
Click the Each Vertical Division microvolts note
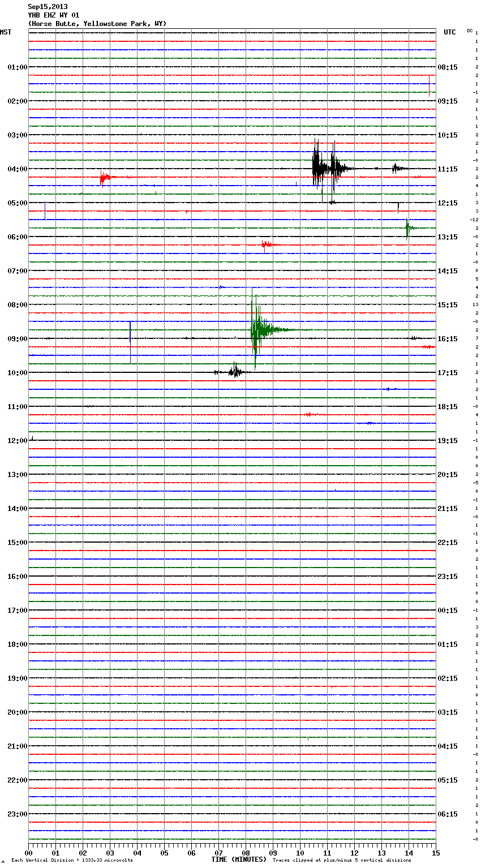pyautogui.click(x=72, y=860)
